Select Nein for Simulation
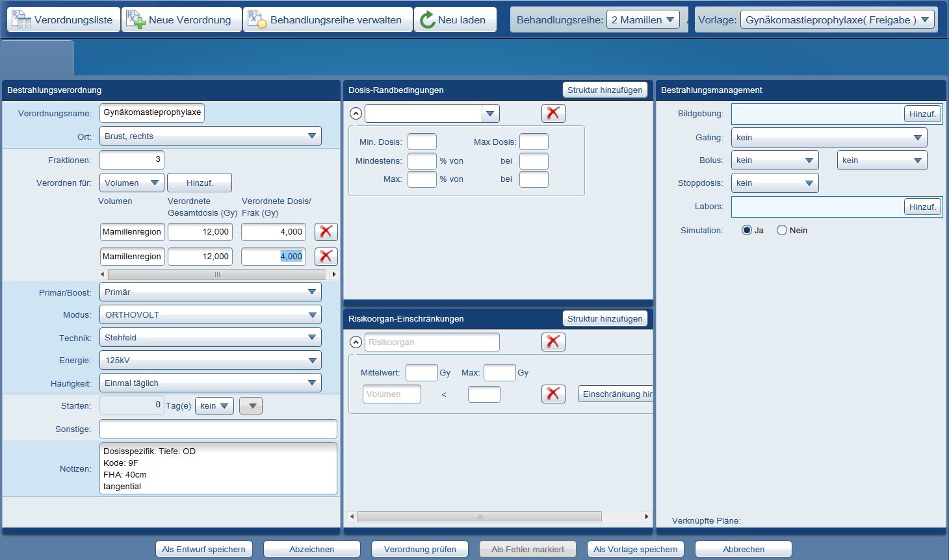Image resolution: width=949 pixels, height=560 pixels. pyautogui.click(x=782, y=230)
